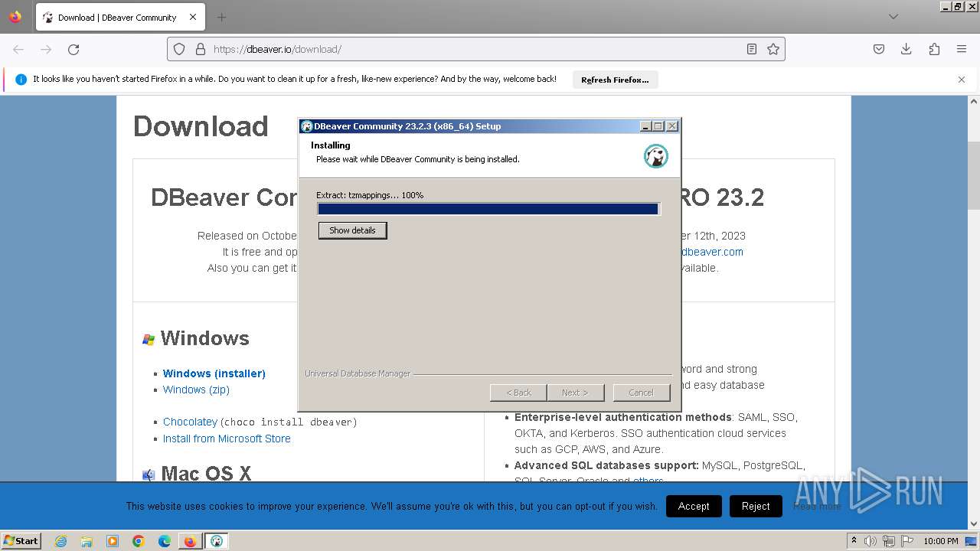Click the Download page heading
The height and width of the screenshot is (551, 980).
(201, 126)
